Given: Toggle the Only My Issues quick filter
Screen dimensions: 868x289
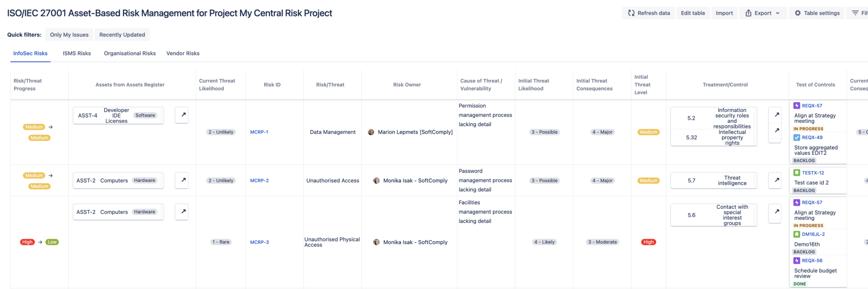Looking at the screenshot, I should pyautogui.click(x=69, y=35).
